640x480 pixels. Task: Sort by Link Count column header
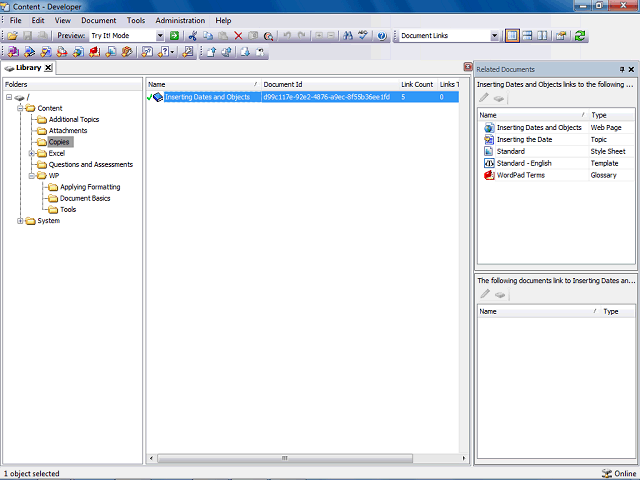[x=417, y=84]
